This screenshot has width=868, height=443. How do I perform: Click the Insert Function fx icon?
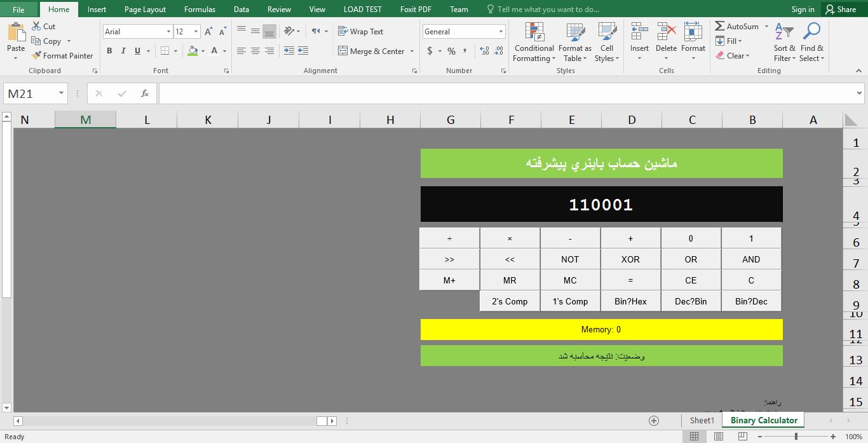145,93
